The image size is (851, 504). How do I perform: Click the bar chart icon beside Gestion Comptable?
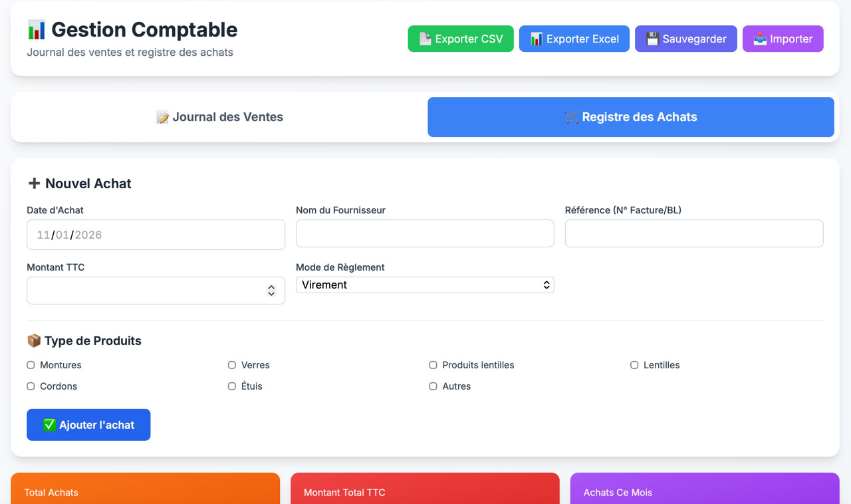point(36,30)
